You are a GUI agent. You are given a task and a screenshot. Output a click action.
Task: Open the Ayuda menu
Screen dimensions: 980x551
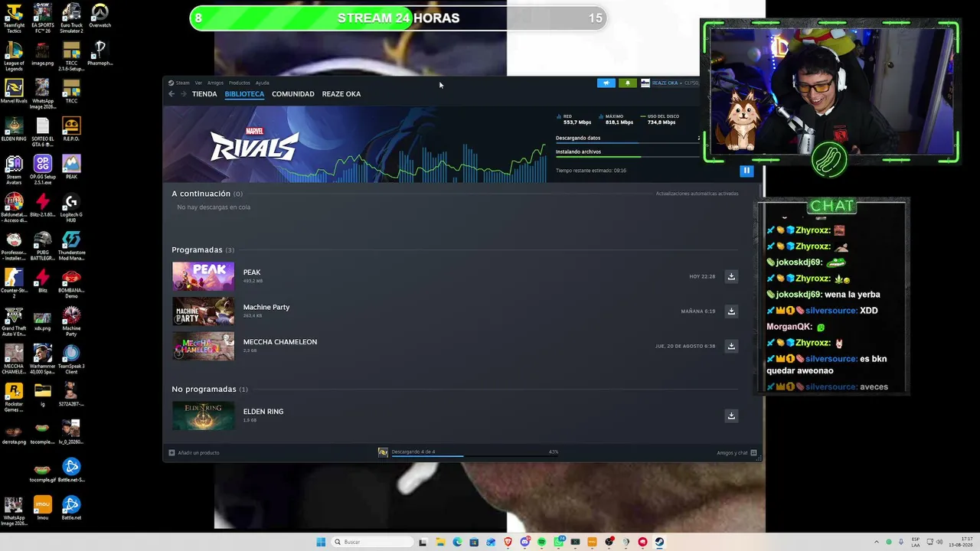pos(262,83)
